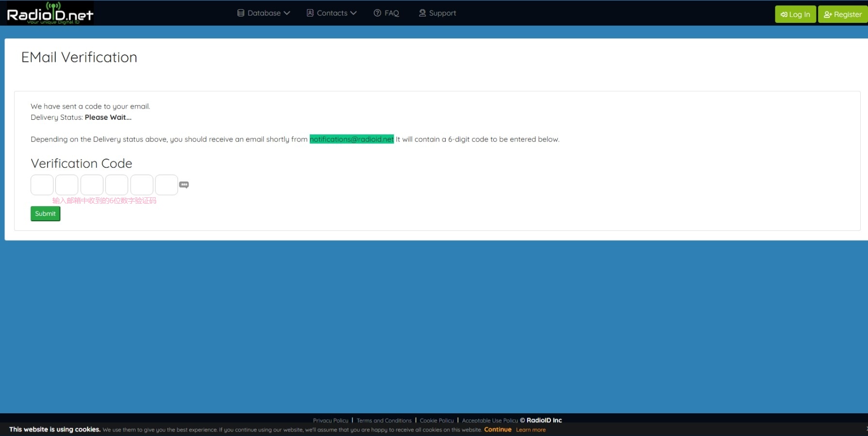Viewport: 868px width, 436px height.
Task: Go to the Support page
Action: [x=437, y=13]
